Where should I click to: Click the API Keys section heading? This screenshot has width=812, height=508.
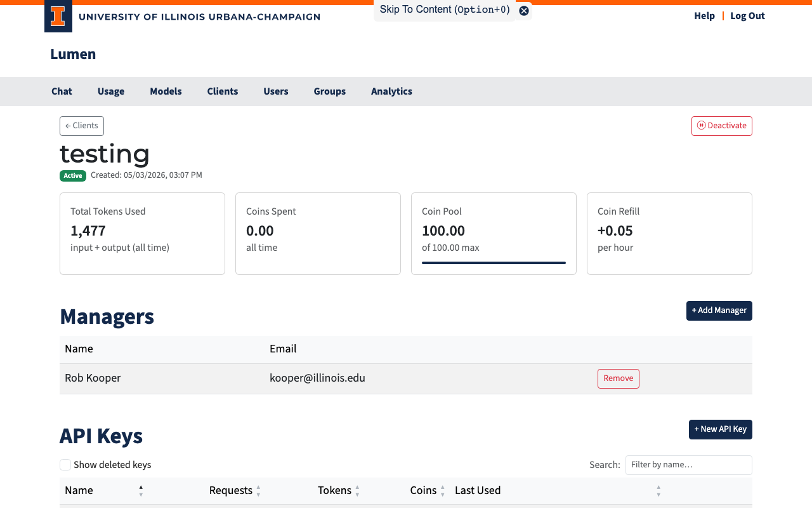click(x=101, y=436)
